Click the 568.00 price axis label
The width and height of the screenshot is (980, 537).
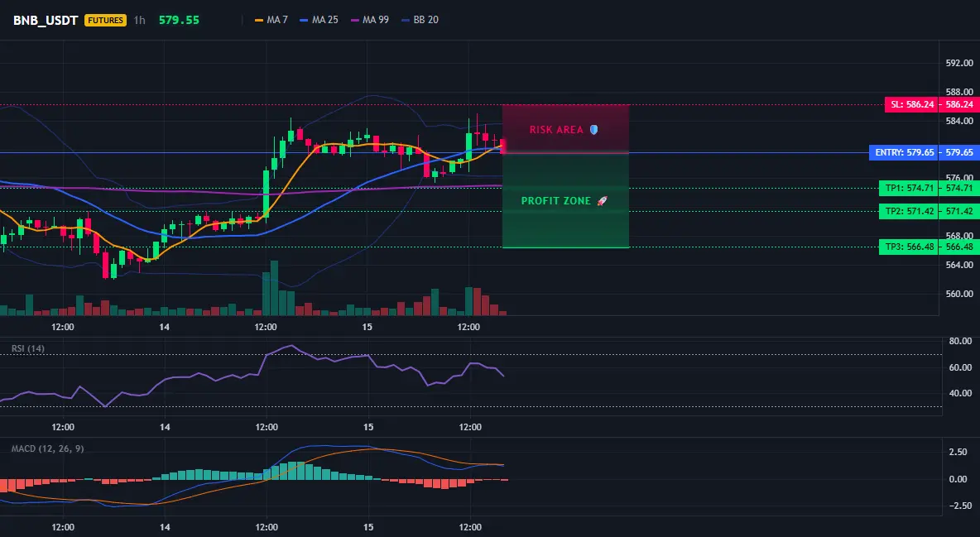point(959,236)
